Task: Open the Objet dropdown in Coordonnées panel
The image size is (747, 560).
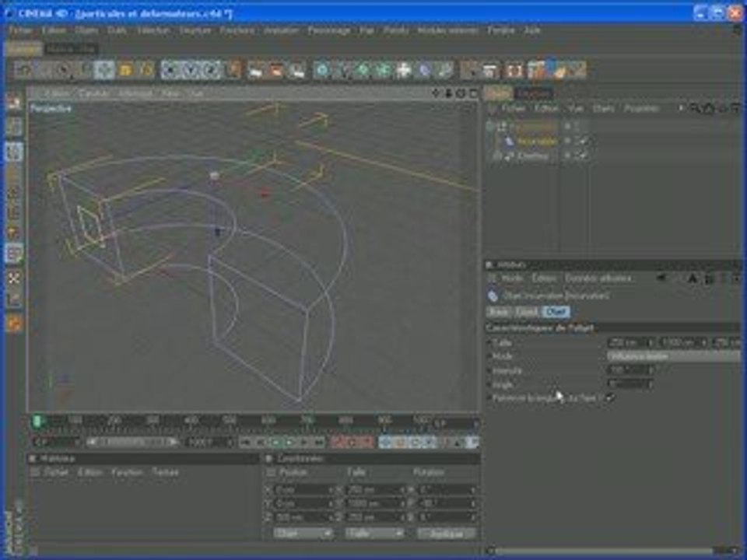Action: (302, 534)
